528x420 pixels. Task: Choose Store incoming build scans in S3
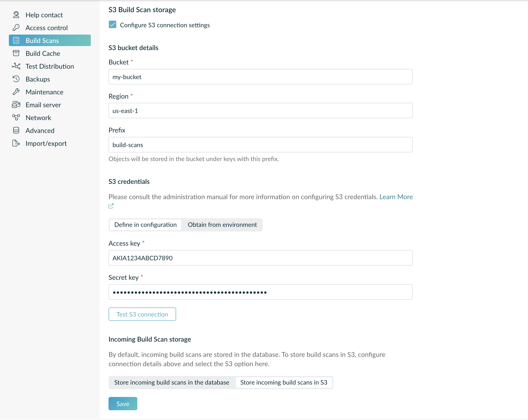coord(283,382)
